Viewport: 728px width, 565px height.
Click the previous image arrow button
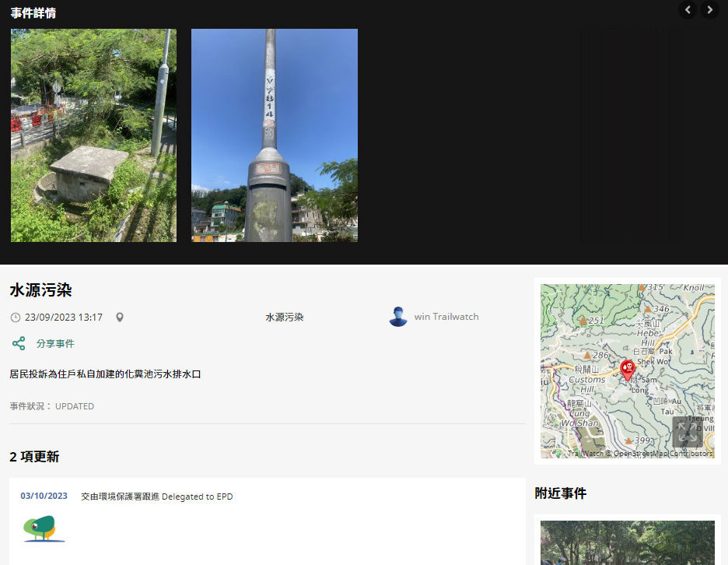point(688,9)
